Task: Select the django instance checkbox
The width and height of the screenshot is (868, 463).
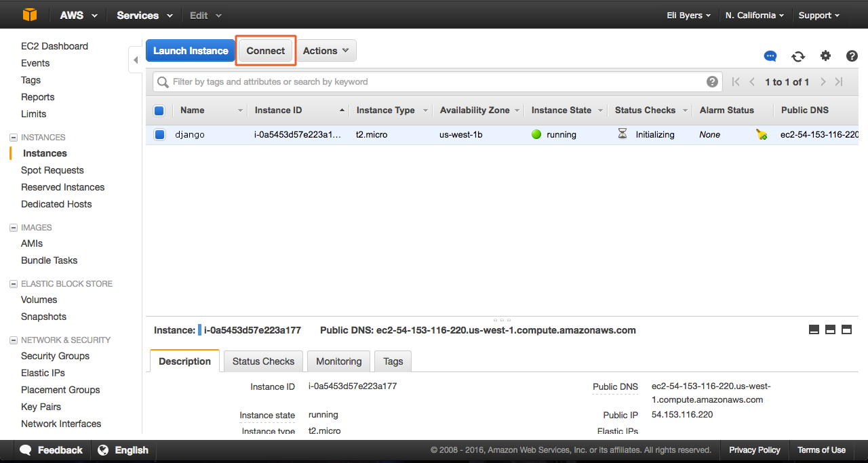Action: tap(159, 134)
